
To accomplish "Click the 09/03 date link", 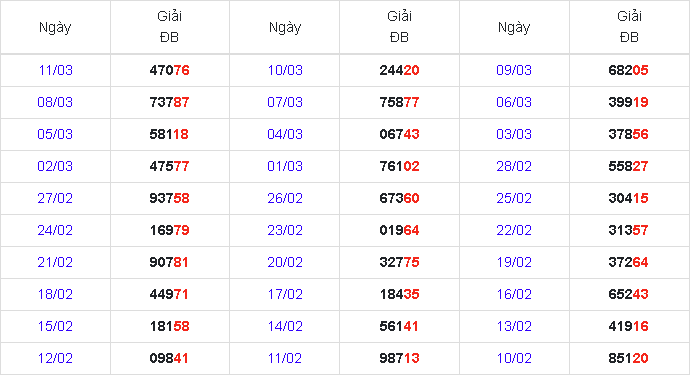I will click(514, 70).
